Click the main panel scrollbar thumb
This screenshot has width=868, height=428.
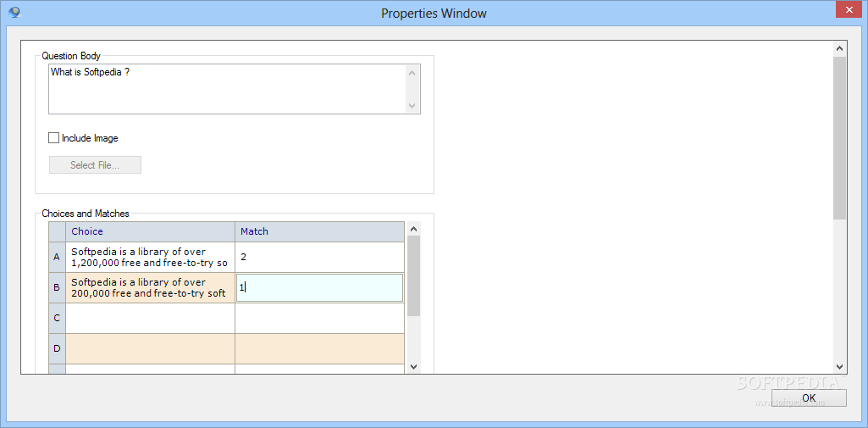(x=839, y=137)
